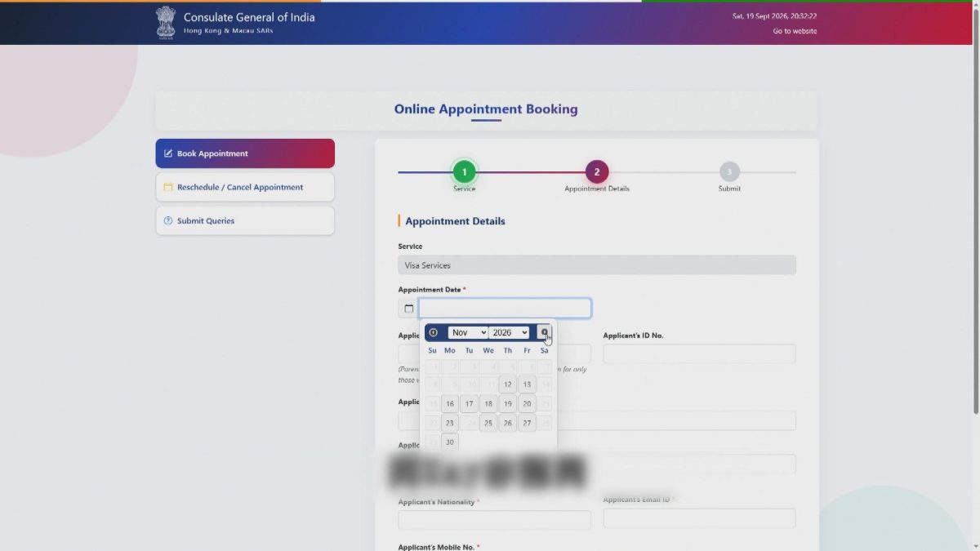Click the date and time text in header

(774, 16)
